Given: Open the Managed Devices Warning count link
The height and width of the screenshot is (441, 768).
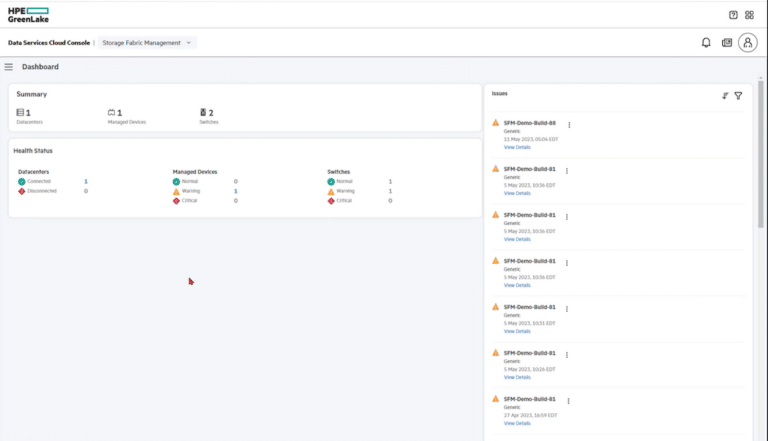Looking at the screenshot, I should [x=236, y=191].
